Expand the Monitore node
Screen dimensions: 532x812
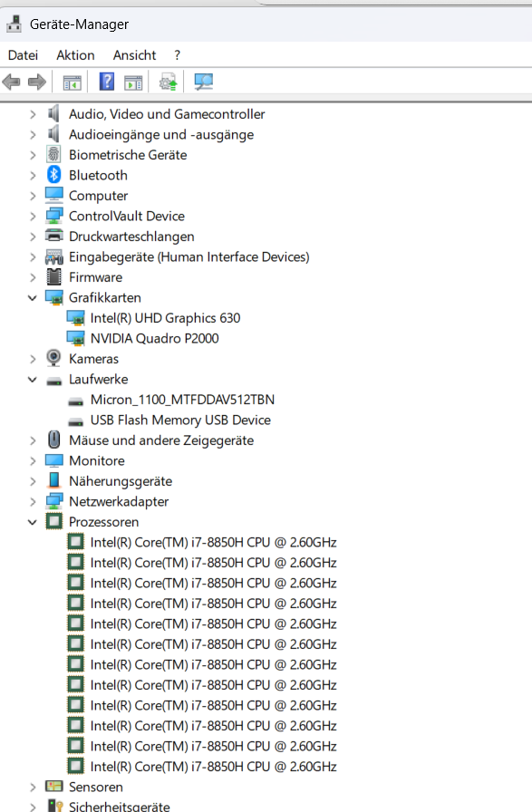tap(33, 461)
